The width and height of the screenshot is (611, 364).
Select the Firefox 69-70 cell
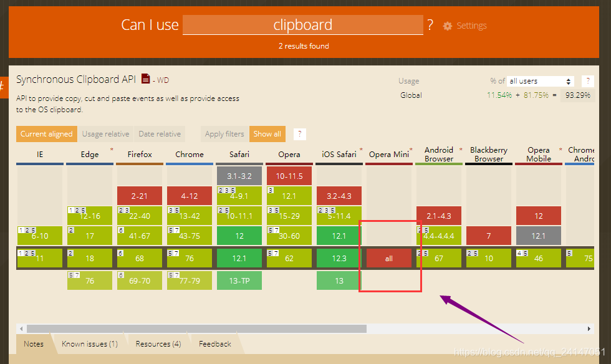(x=140, y=280)
